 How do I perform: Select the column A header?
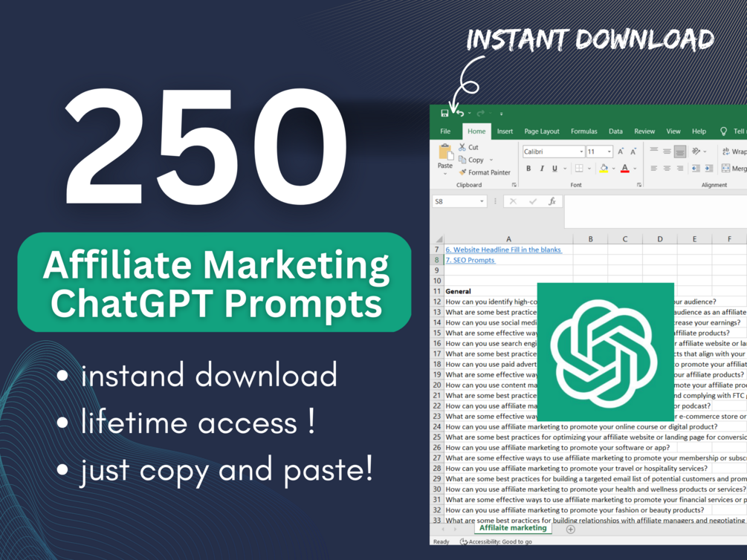(508, 239)
